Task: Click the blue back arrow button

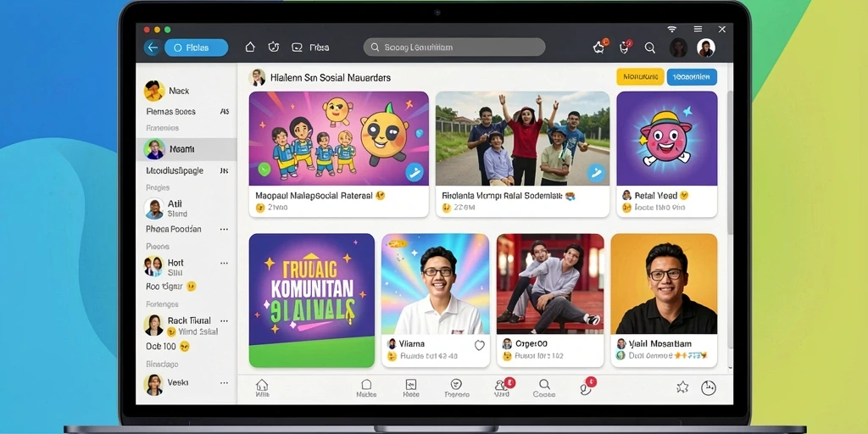Action: [x=153, y=47]
